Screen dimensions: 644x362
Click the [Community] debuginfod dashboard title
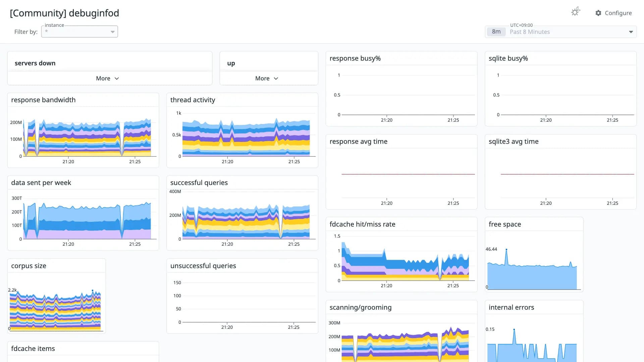[x=64, y=13]
